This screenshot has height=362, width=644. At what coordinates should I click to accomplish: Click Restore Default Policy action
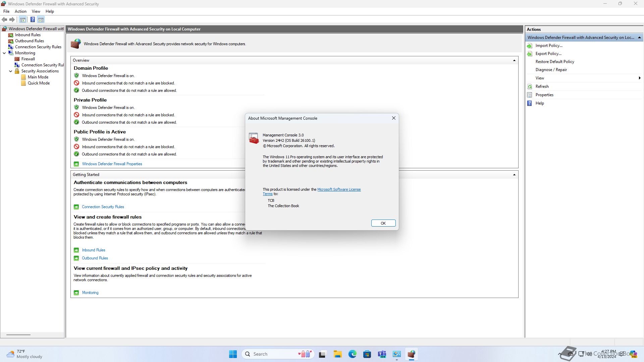555,62
